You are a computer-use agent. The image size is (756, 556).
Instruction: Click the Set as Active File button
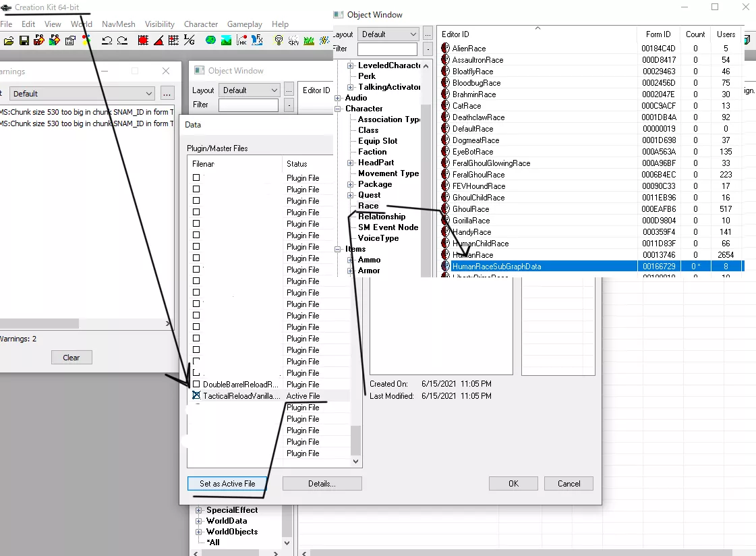(x=227, y=484)
